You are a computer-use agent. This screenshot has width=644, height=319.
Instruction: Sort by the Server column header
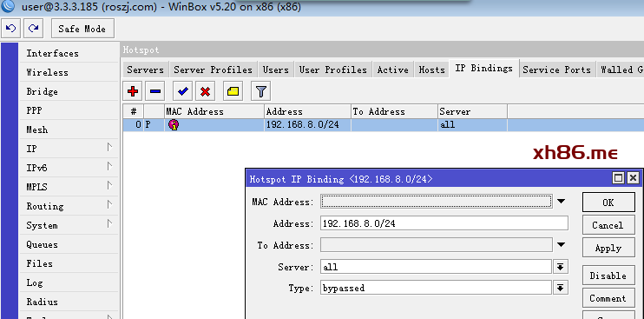tap(472, 111)
